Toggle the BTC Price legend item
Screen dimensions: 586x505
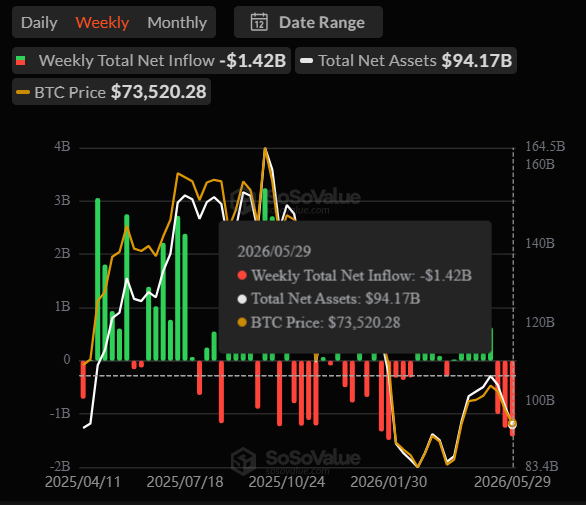coord(111,92)
